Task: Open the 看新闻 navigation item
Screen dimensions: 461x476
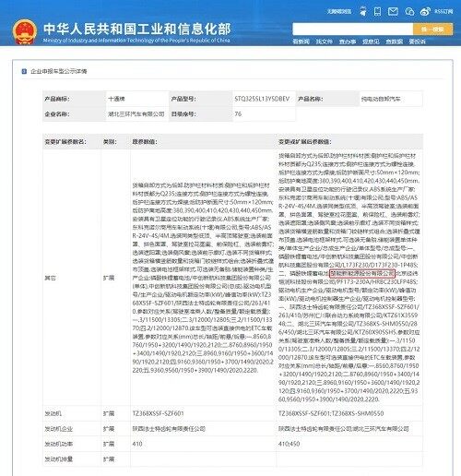Action: coord(301,42)
